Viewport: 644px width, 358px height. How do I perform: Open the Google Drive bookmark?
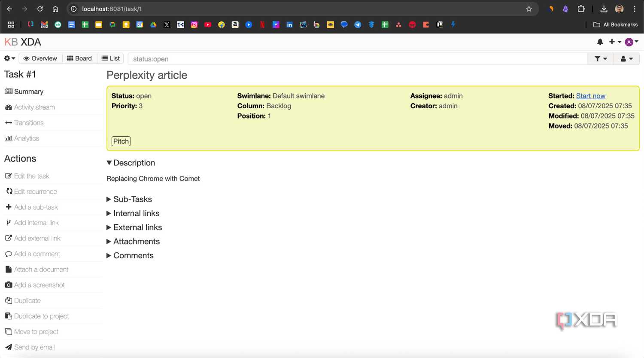pyautogui.click(x=153, y=24)
